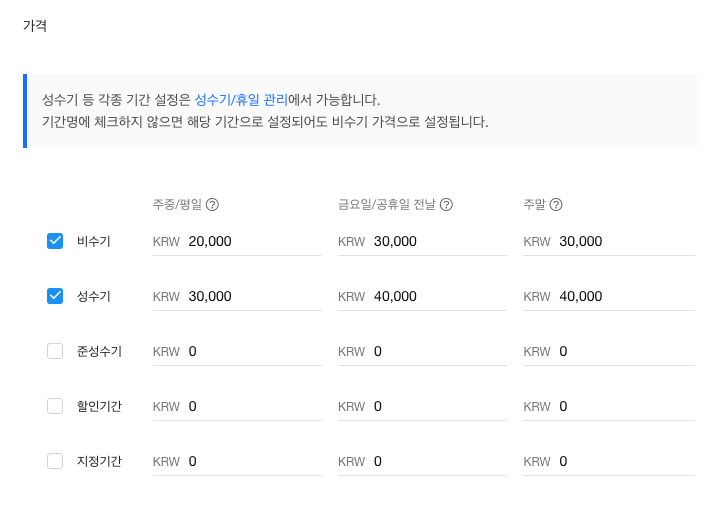
Task: Uncheck the 성수기 checkbox
Action: pyautogui.click(x=55, y=296)
